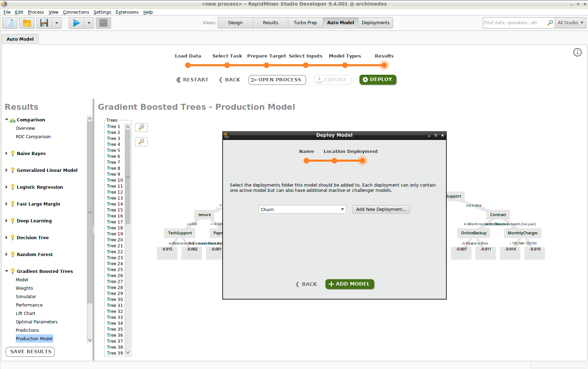Click the Deep Learning lightbulb icon

coord(13,221)
